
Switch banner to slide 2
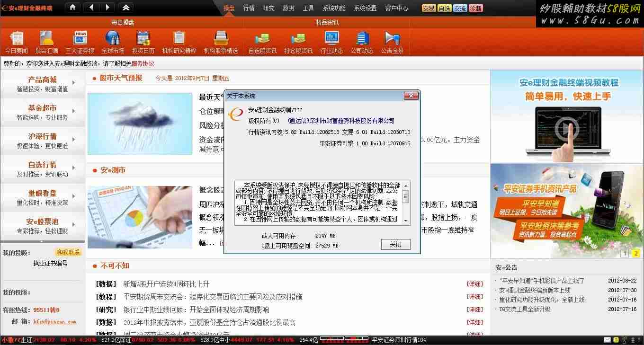point(636,253)
